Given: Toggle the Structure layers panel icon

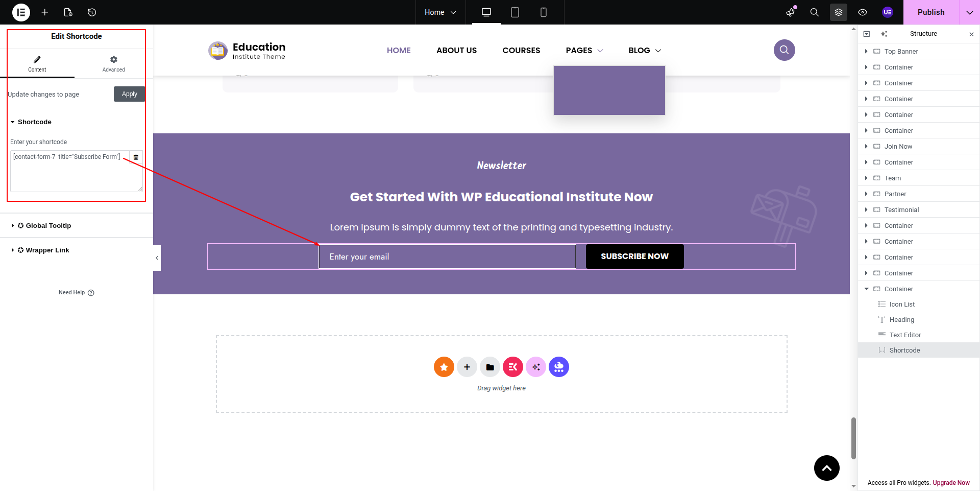Looking at the screenshot, I should (838, 12).
